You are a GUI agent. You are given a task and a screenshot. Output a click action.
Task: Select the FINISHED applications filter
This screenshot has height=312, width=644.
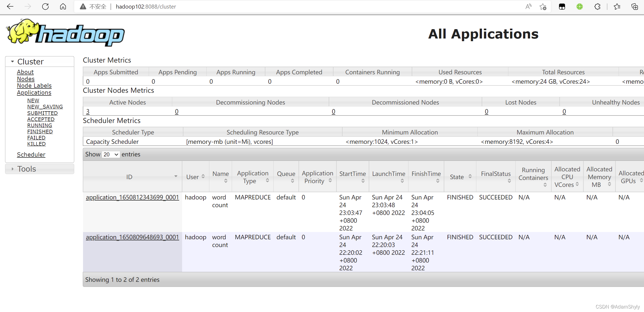coord(40,132)
